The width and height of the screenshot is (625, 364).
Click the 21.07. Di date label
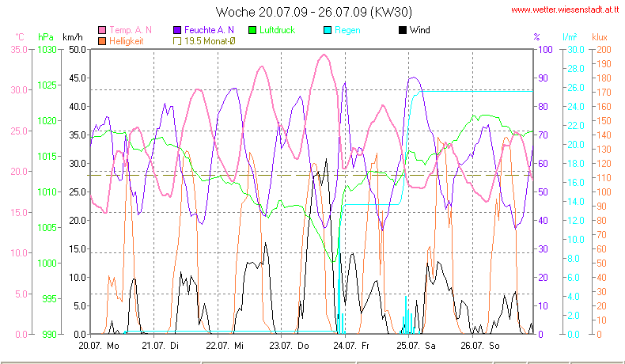click(161, 346)
